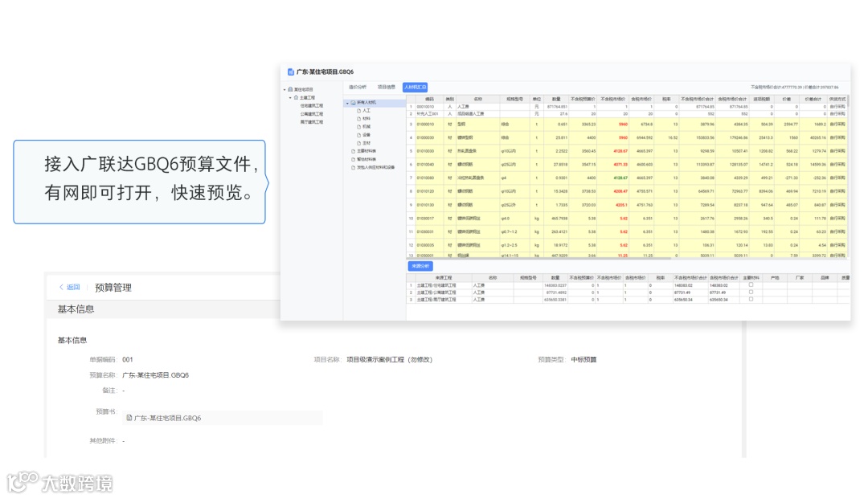Click the back chevron beside 返回
868x499 pixels.
61,287
